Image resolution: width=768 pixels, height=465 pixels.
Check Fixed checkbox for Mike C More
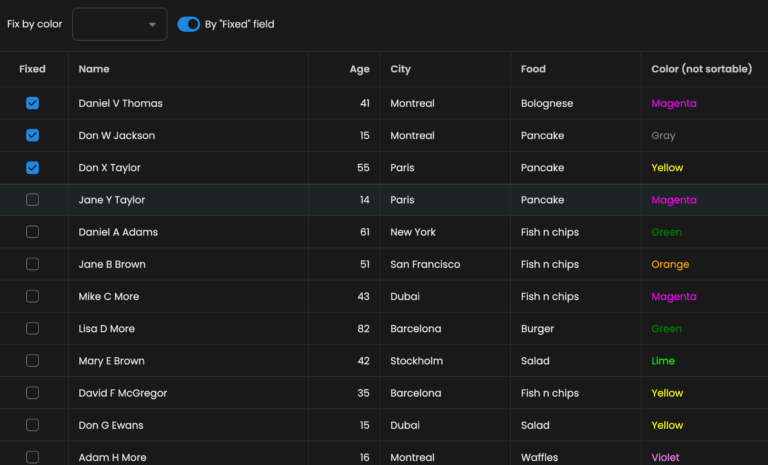[33, 296]
